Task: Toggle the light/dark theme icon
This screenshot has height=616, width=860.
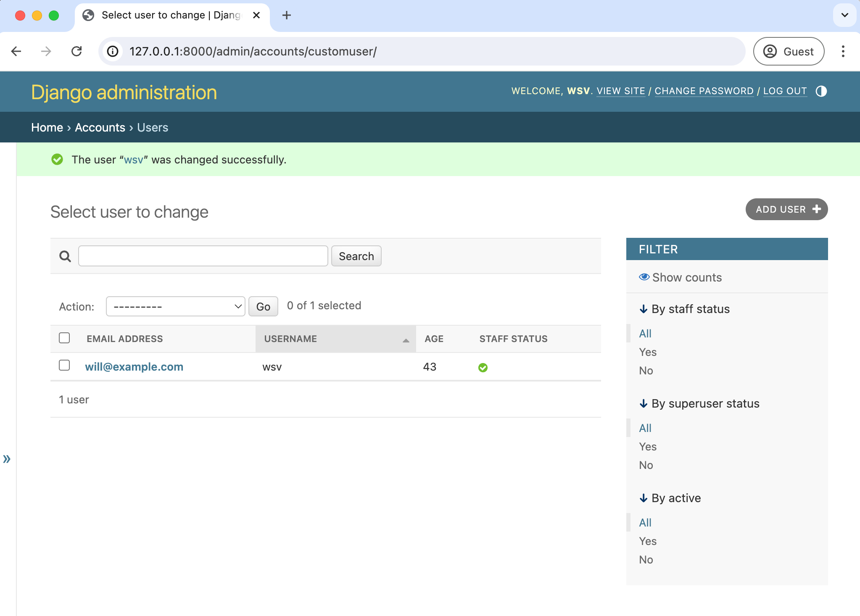Action: coord(821,91)
